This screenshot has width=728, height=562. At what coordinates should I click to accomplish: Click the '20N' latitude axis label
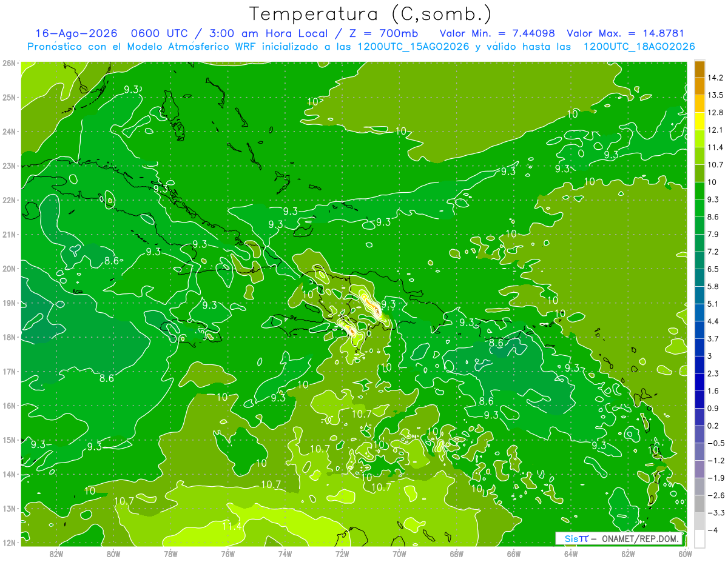[x=9, y=268]
